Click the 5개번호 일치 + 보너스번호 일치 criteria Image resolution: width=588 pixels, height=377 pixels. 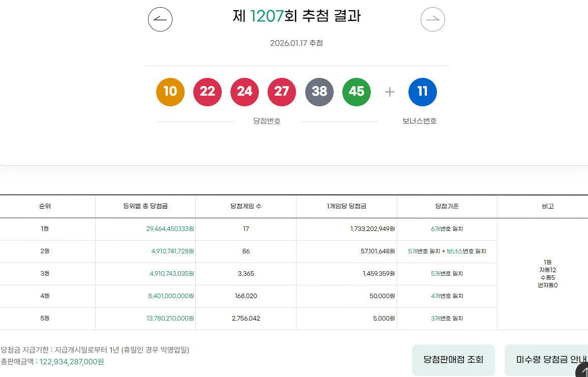point(447,251)
